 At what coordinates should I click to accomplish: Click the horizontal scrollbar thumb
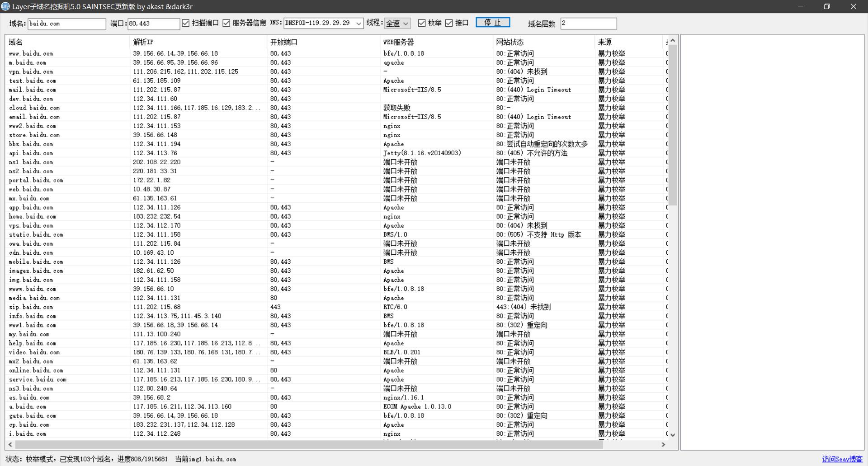309,445
